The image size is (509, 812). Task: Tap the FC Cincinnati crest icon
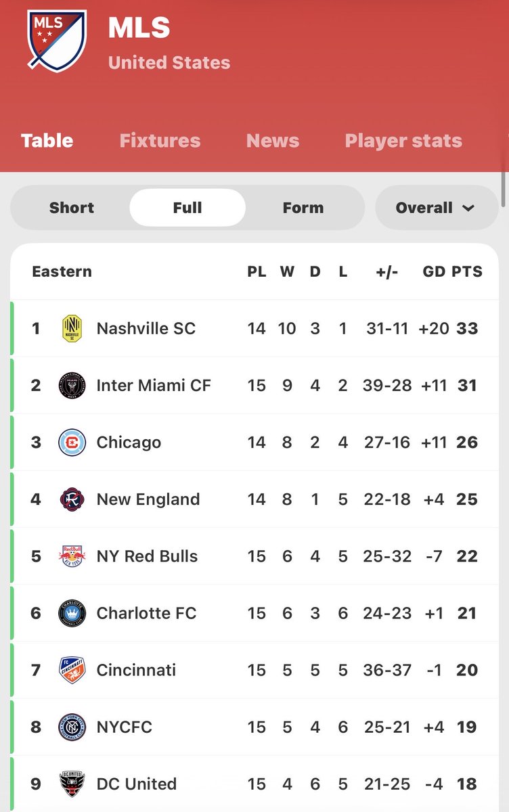(72, 670)
